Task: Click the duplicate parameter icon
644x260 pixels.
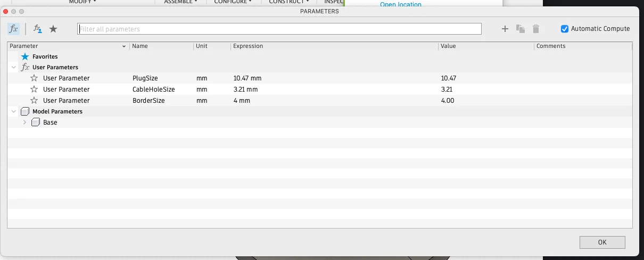Action: tap(521, 29)
